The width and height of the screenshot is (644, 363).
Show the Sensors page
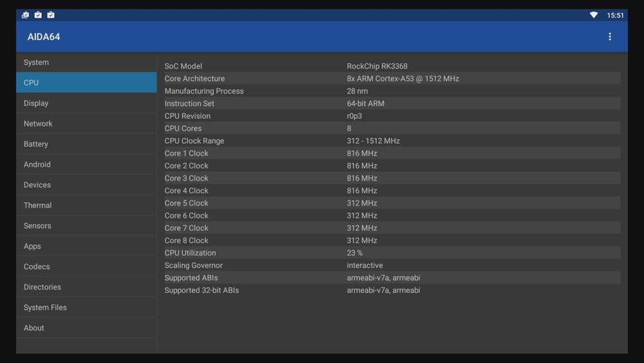coord(86,226)
